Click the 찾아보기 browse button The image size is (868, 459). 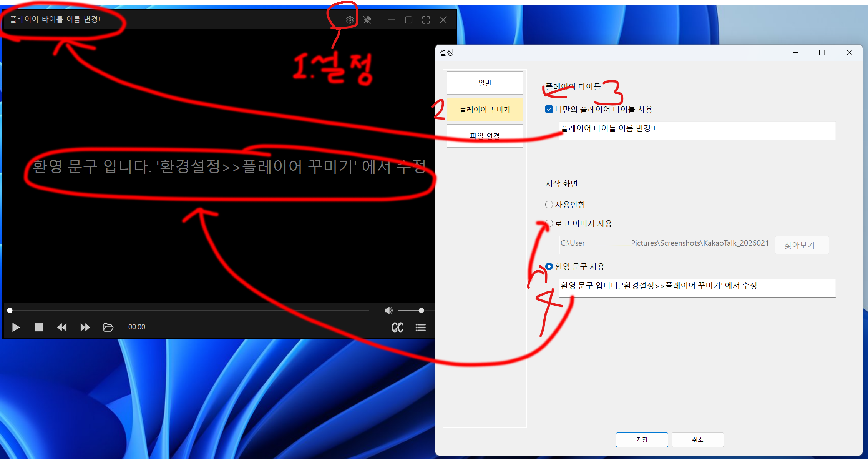click(x=802, y=245)
